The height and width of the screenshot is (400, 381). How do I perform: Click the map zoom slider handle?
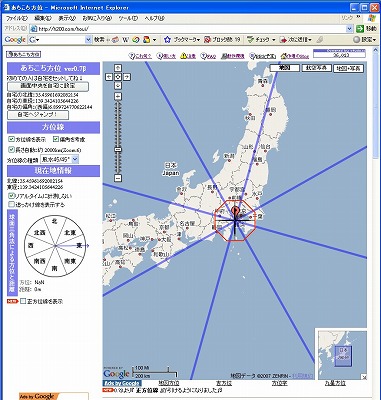[118, 150]
